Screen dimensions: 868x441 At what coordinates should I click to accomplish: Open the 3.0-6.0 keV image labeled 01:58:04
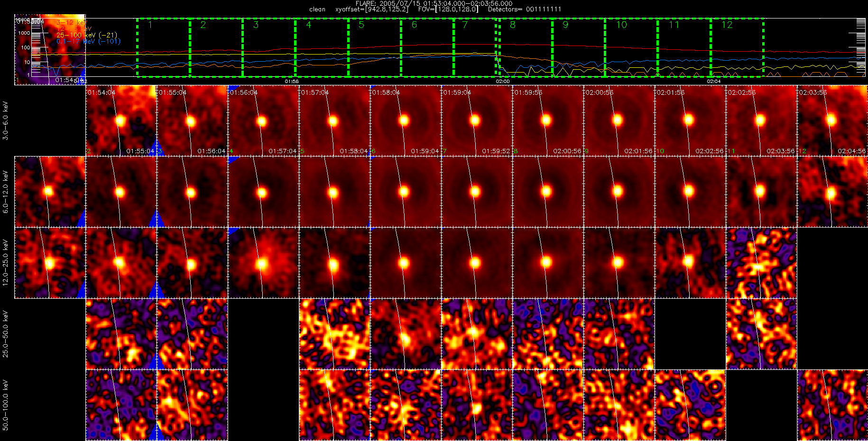click(406, 120)
